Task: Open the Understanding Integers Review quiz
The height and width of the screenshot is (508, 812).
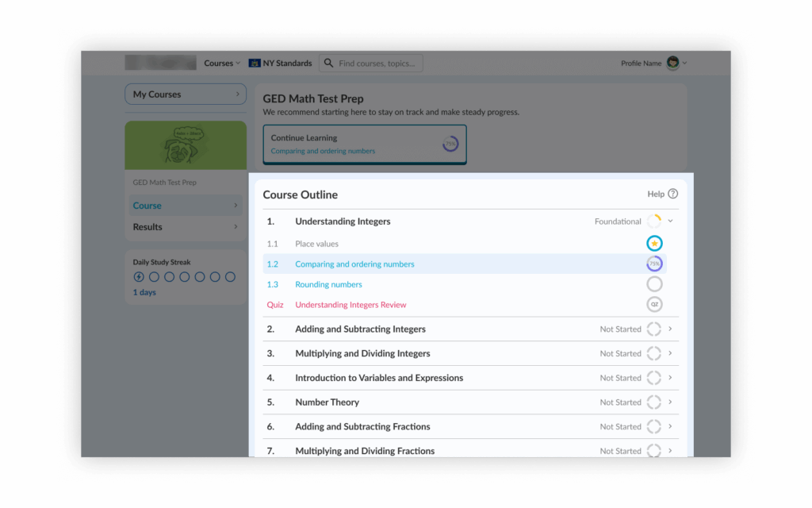Action: [x=350, y=305]
